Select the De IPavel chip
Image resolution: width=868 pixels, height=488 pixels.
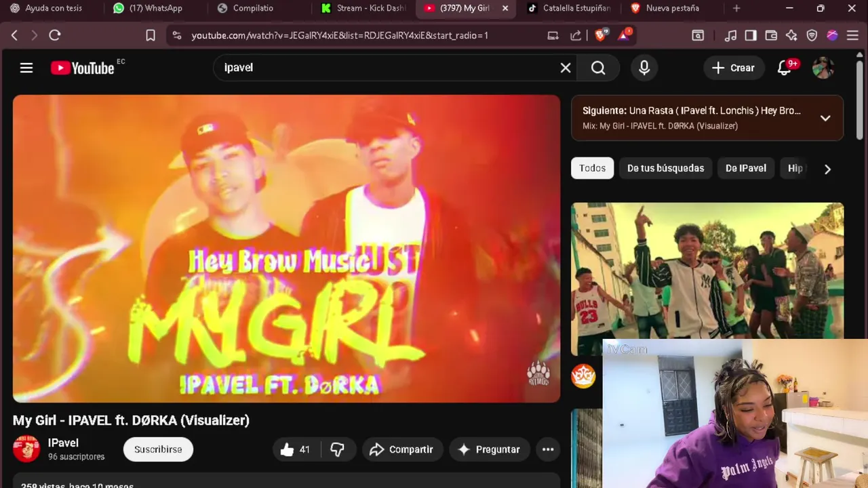pyautogui.click(x=746, y=168)
